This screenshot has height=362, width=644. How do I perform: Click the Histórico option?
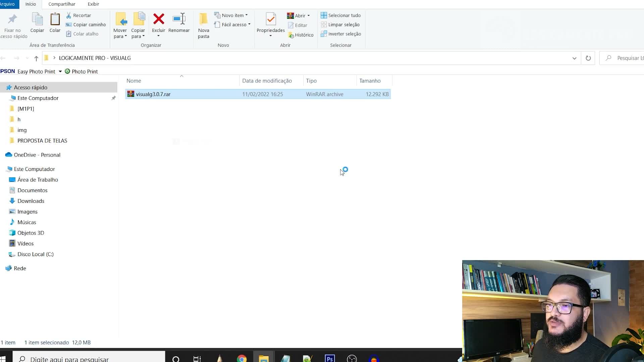pos(301,35)
